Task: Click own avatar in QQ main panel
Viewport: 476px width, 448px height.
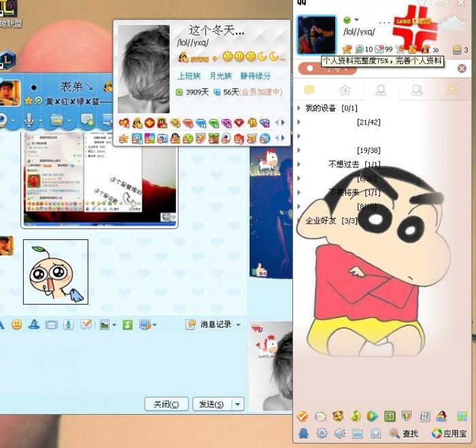Action: [x=317, y=35]
